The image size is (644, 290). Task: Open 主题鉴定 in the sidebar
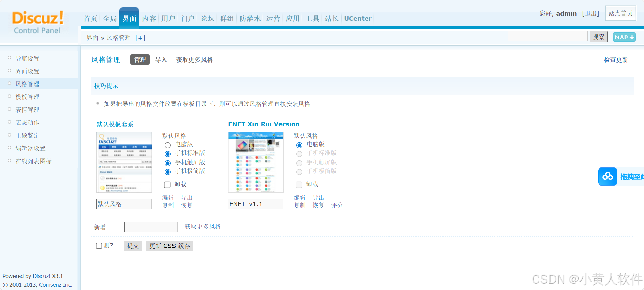pyautogui.click(x=27, y=136)
